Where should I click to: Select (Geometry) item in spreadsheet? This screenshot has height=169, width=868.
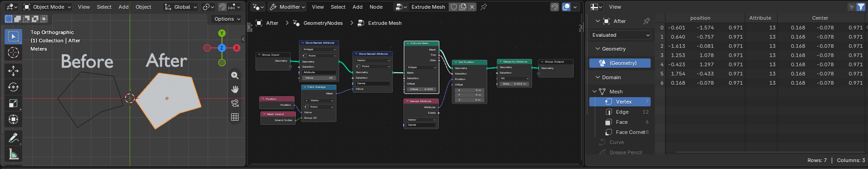click(620, 63)
